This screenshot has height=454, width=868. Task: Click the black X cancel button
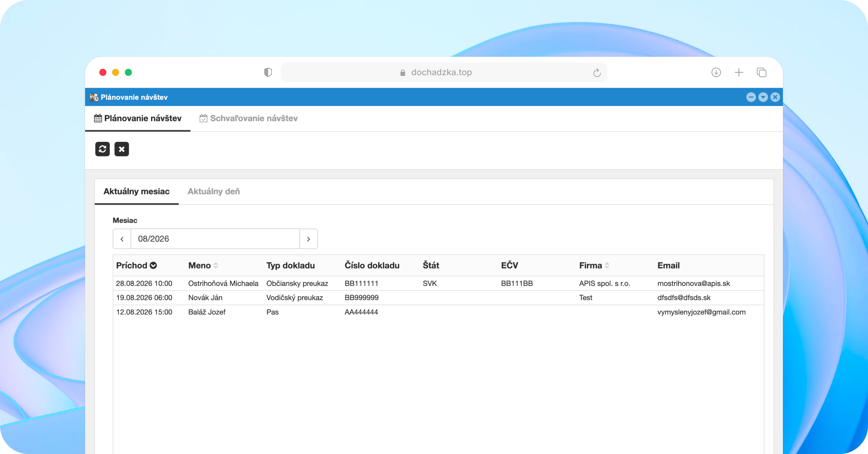pyautogui.click(x=122, y=149)
